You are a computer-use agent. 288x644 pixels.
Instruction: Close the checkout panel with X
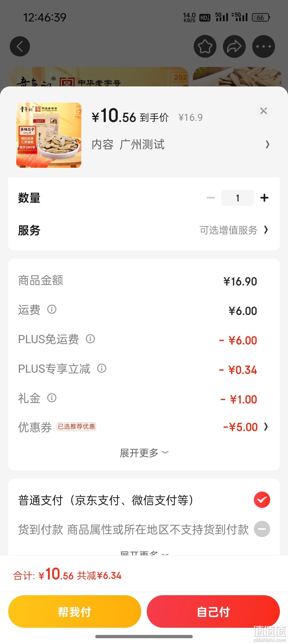[x=264, y=111]
